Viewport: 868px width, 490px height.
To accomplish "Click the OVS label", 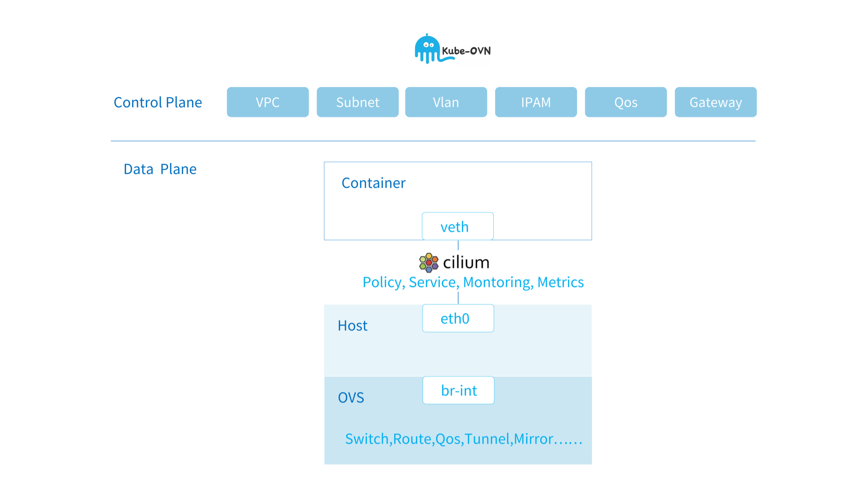I will coord(351,398).
